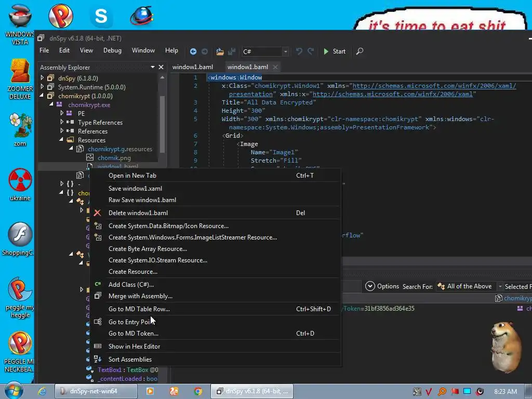Click the Open file folder icon

tap(220, 51)
